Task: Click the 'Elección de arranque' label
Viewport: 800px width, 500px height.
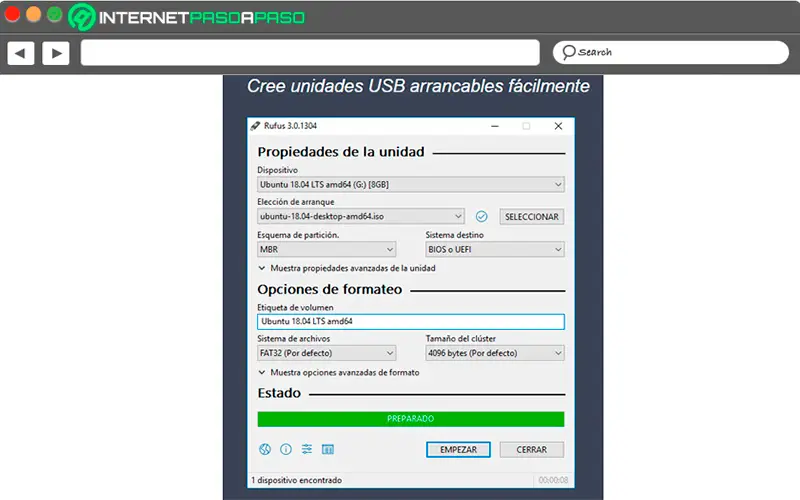Action: click(x=296, y=202)
